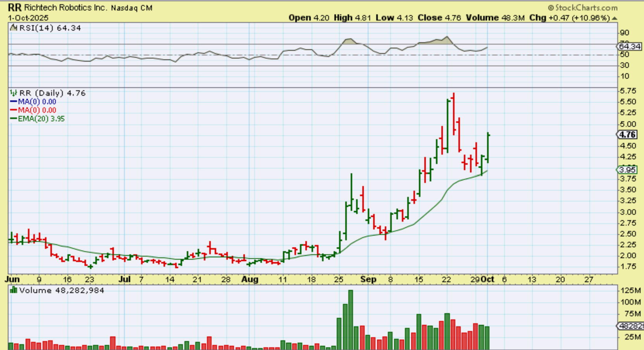
Task: Click the Oct month label on date axis
Action: (487, 279)
